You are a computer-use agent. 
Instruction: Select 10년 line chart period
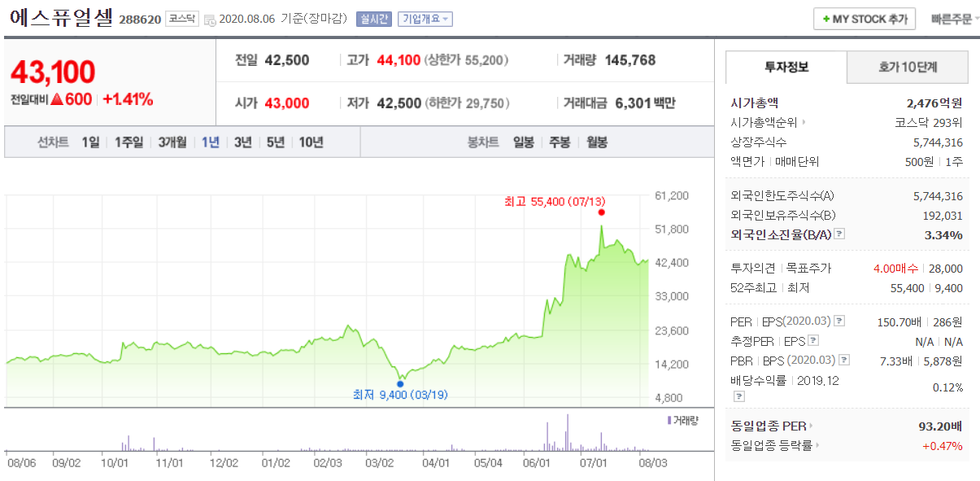[x=311, y=142]
